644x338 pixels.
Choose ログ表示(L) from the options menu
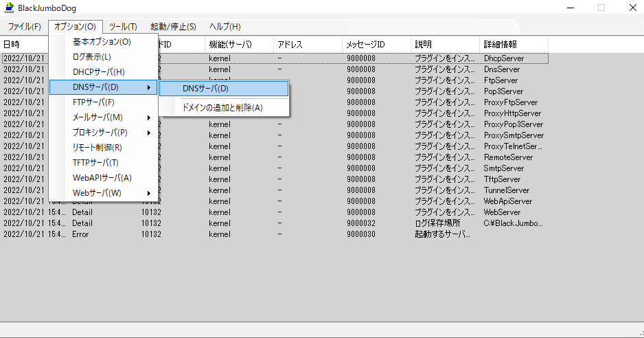click(104, 57)
